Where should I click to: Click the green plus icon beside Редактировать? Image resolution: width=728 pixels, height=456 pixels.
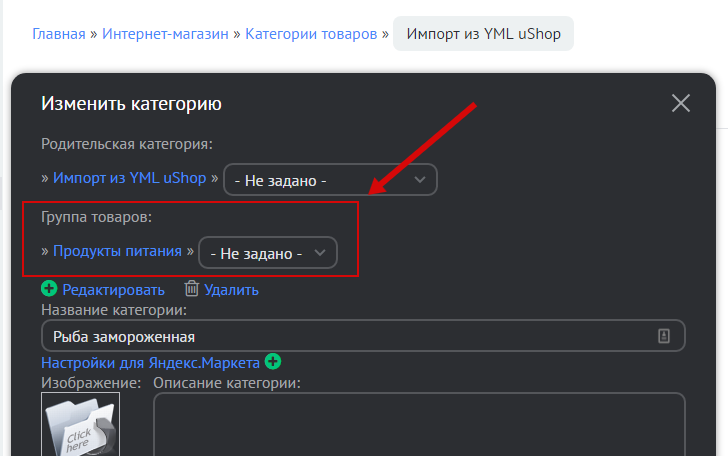49,289
